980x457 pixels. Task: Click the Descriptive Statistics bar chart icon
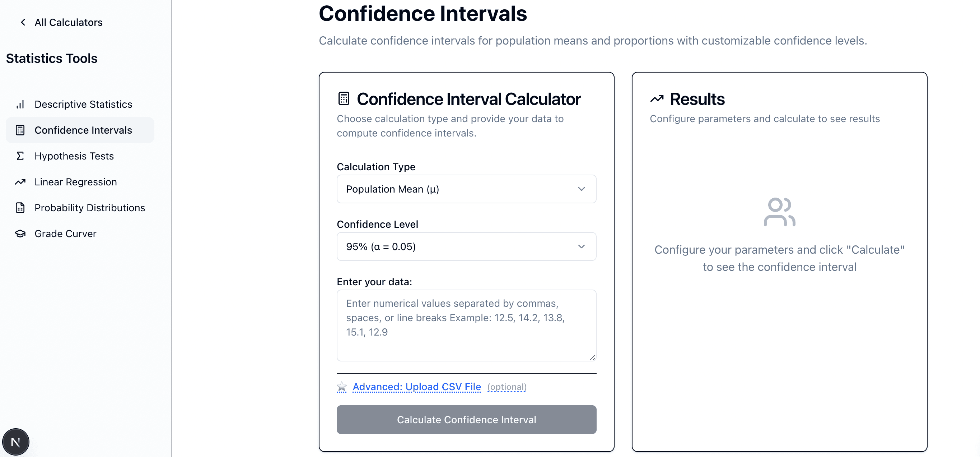coord(20,104)
